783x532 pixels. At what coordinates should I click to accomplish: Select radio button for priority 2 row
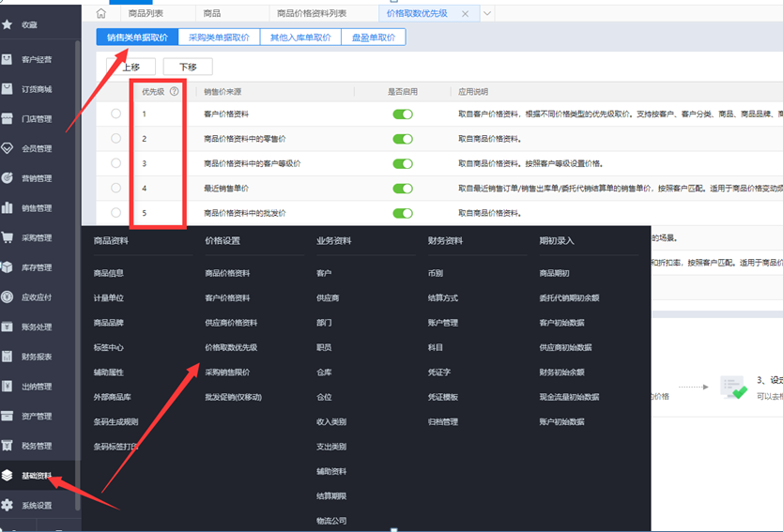pos(115,139)
